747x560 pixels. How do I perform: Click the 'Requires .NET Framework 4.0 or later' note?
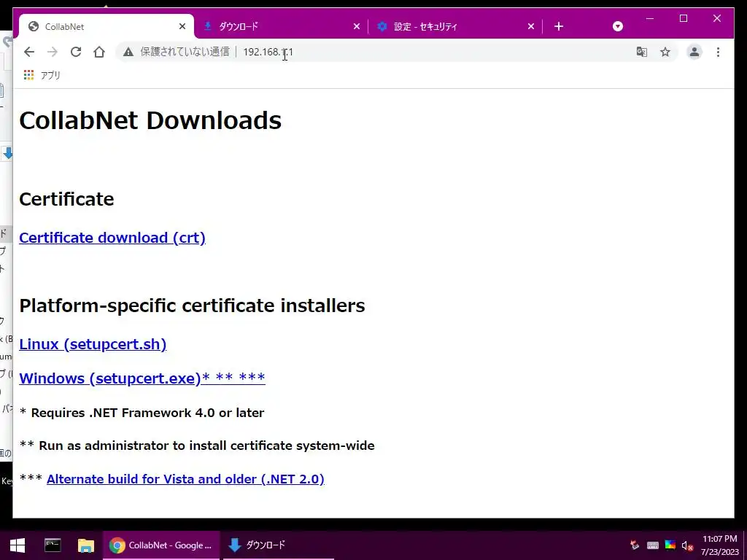pyautogui.click(x=142, y=413)
